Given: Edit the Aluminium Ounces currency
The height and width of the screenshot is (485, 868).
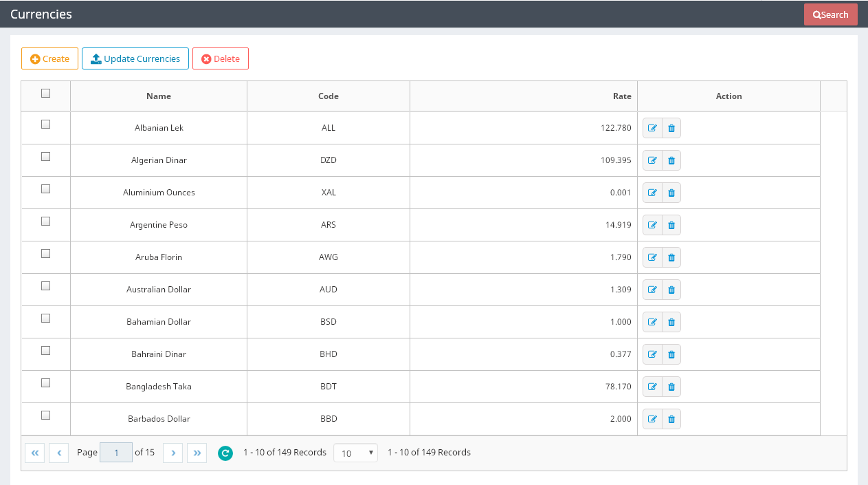Looking at the screenshot, I should click(652, 193).
